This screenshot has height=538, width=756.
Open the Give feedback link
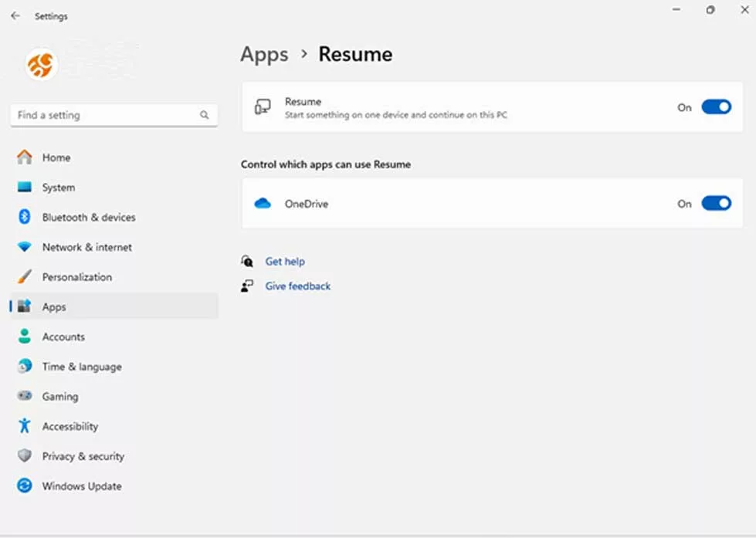pos(298,286)
